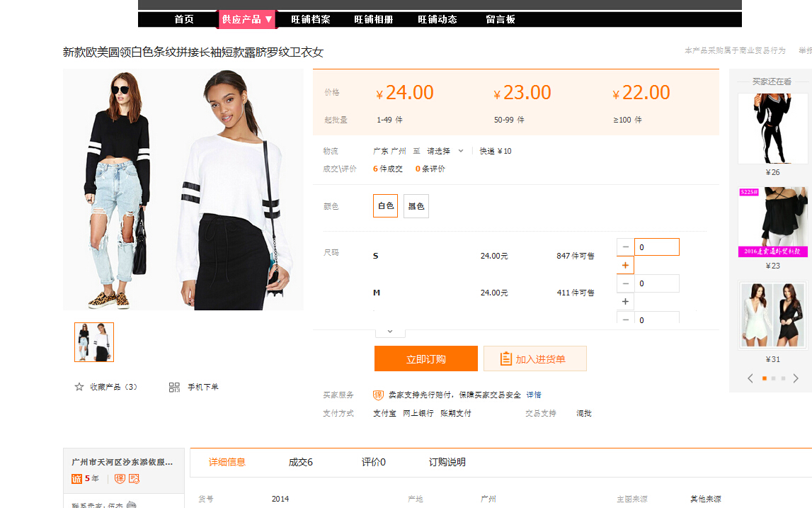This screenshot has height=508, width=812.
Task: Click the 加入进货单 button
Action: (534, 359)
